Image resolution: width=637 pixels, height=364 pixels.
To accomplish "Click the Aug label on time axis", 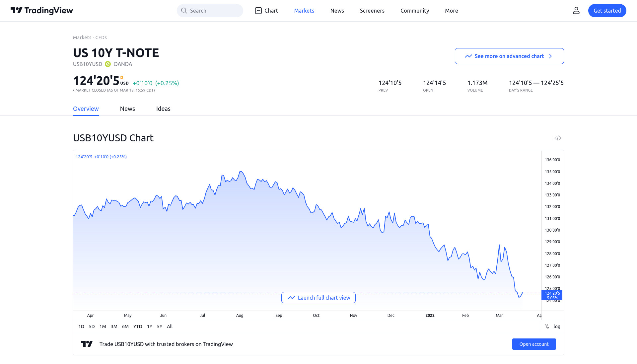I will click(240, 316).
